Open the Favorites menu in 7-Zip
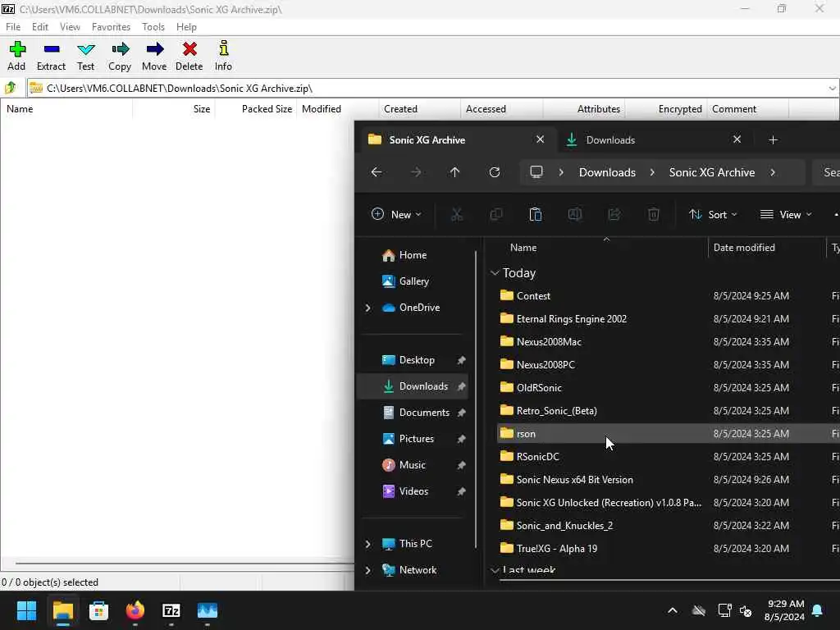This screenshot has width=840, height=630. pos(111,27)
